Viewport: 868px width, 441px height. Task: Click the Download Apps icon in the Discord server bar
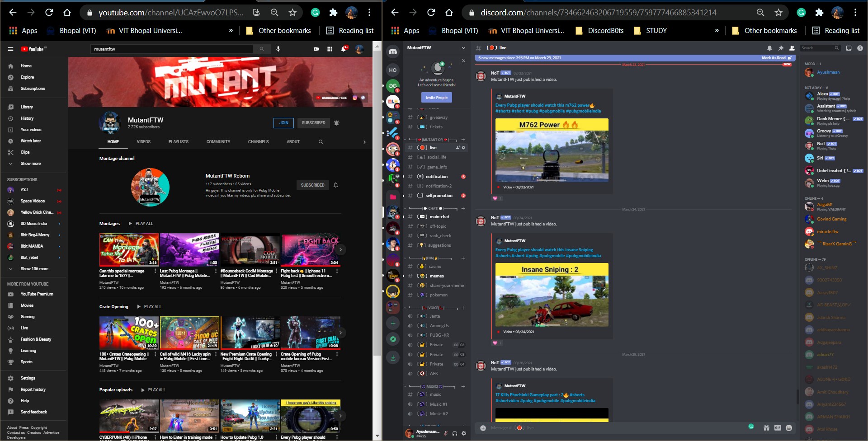pos(393,357)
